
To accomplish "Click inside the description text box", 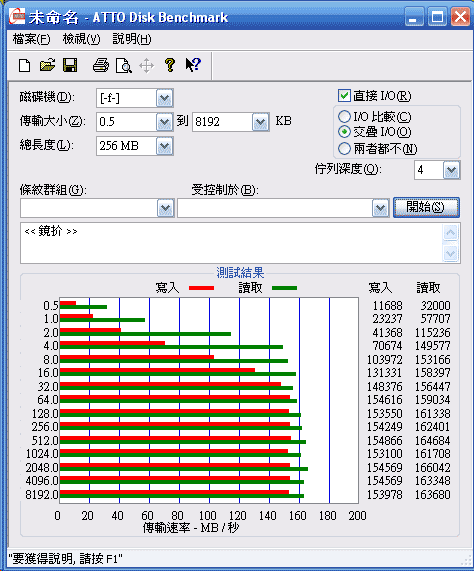I will [x=232, y=243].
